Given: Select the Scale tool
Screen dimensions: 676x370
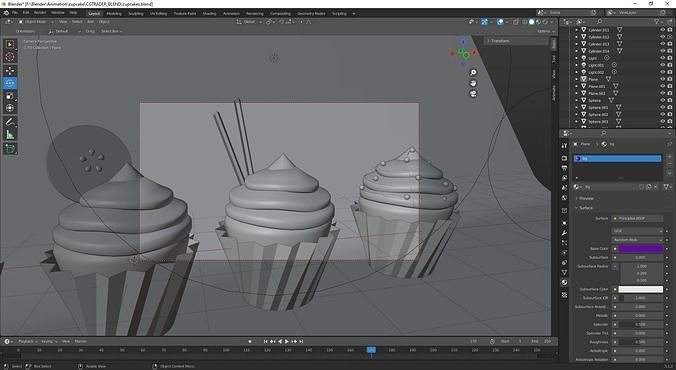Looking at the screenshot, I should tap(10, 96).
